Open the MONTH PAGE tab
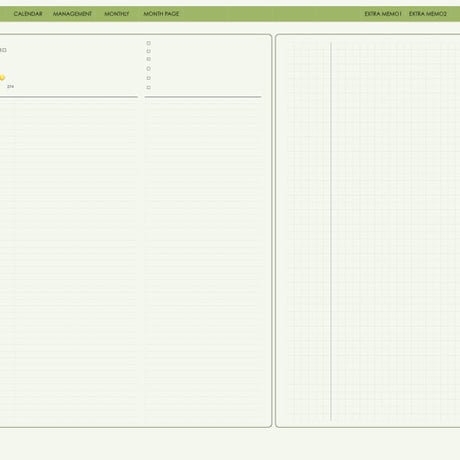The width and height of the screenshot is (460, 460). (x=161, y=14)
